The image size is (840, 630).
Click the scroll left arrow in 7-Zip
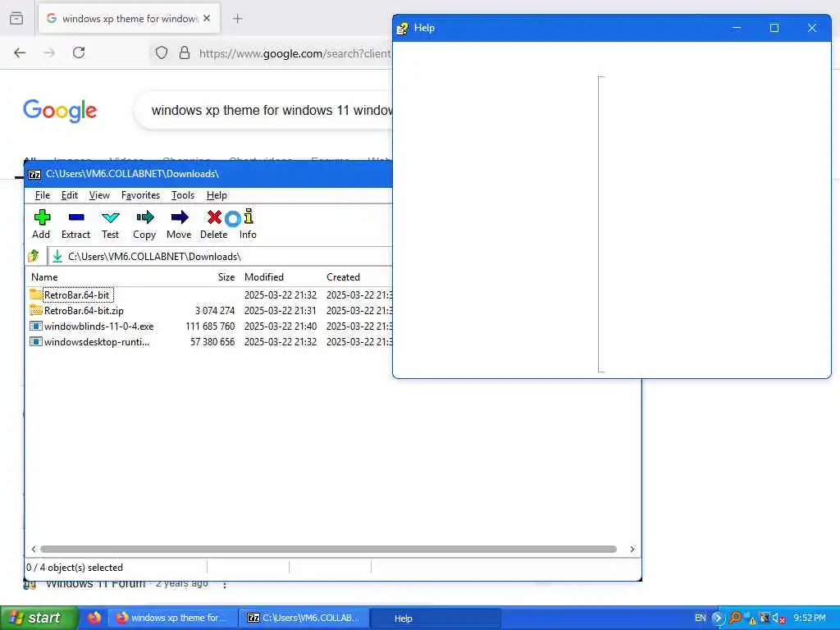[34, 549]
